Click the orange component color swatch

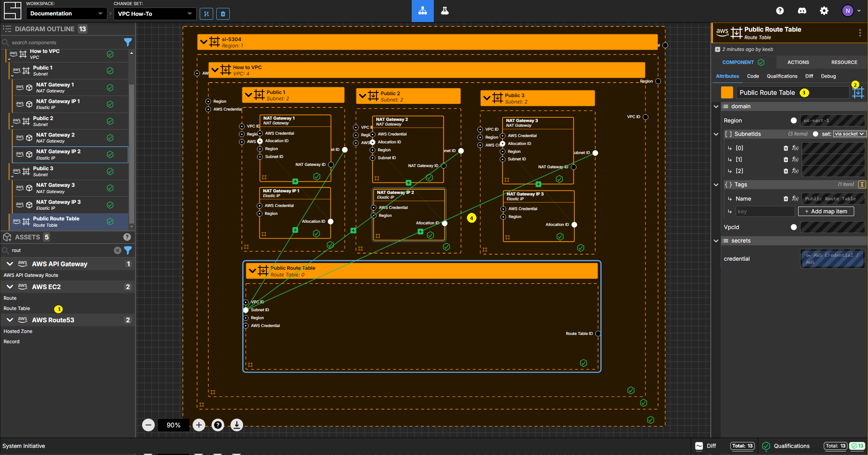pyautogui.click(x=727, y=92)
